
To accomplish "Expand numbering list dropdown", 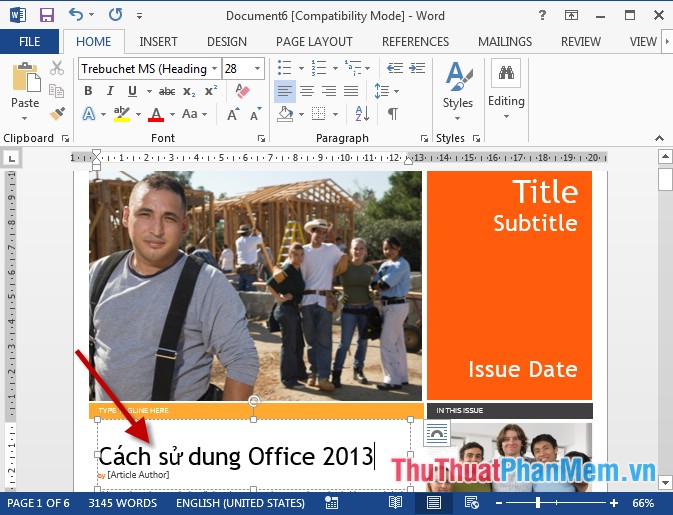I will 335,68.
